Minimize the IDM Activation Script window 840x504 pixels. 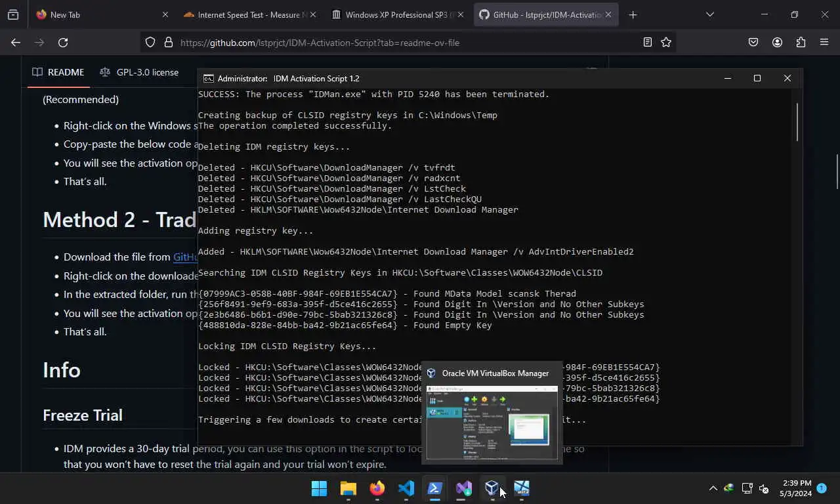click(x=728, y=78)
